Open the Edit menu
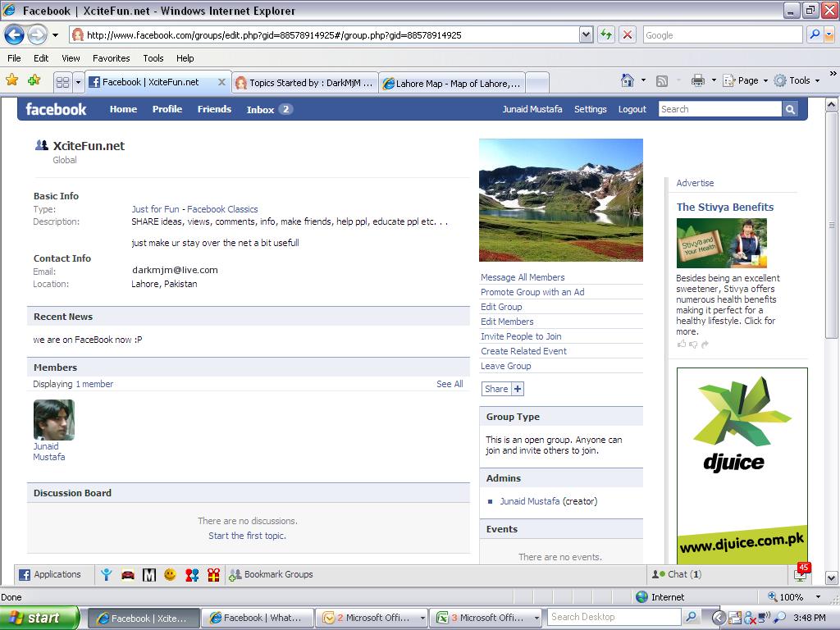 coord(41,58)
